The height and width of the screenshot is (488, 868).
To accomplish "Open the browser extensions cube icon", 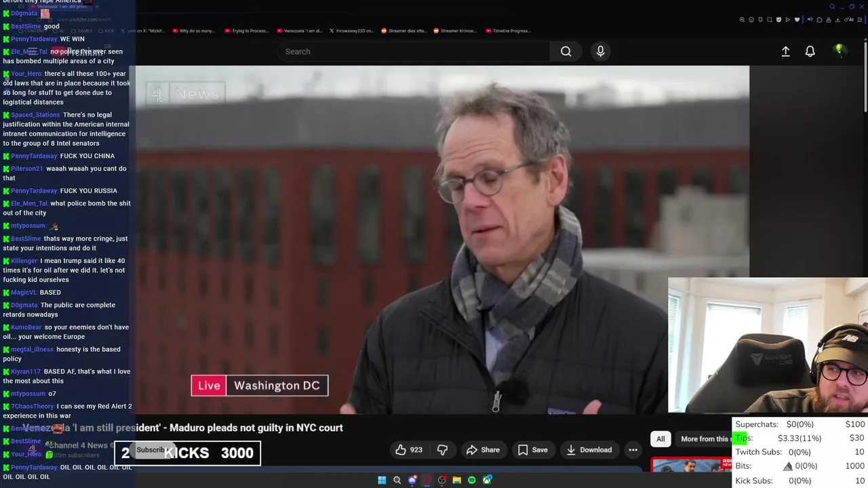I will [x=819, y=20].
